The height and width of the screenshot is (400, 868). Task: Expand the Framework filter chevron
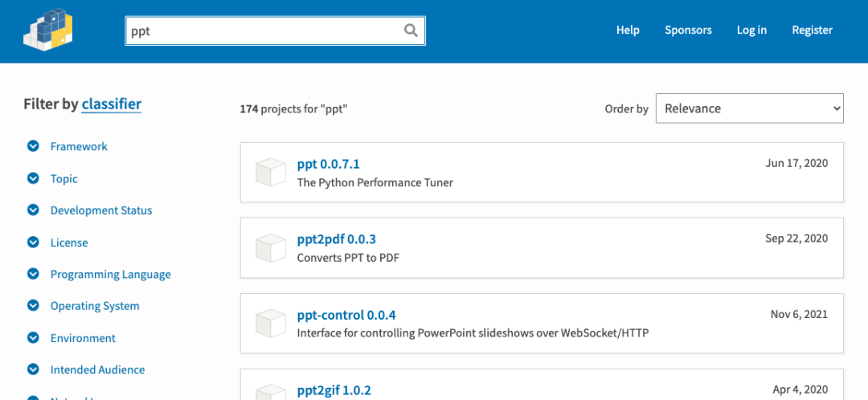pos(33,146)
